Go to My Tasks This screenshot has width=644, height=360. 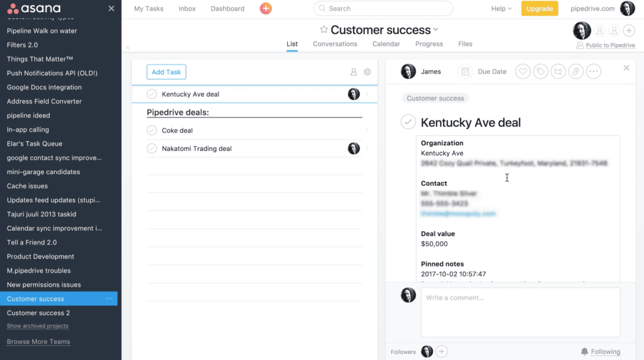click(x=149, y=9)
